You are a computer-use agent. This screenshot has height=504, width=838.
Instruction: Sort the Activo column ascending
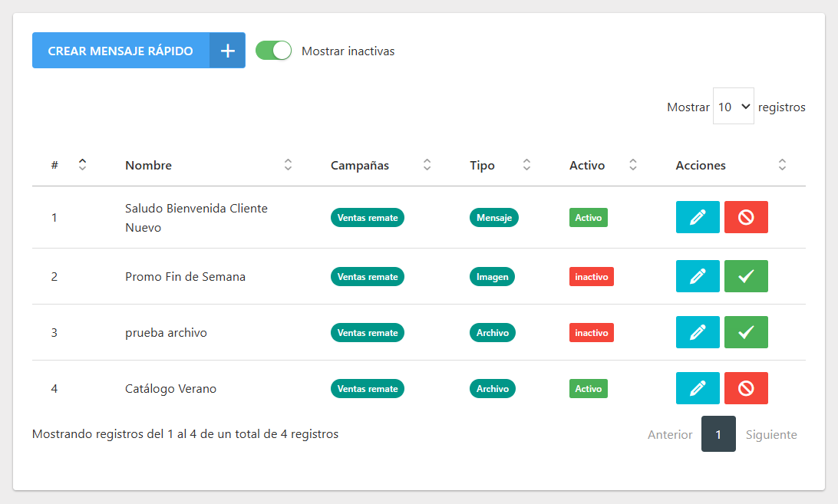click(632, 164)
